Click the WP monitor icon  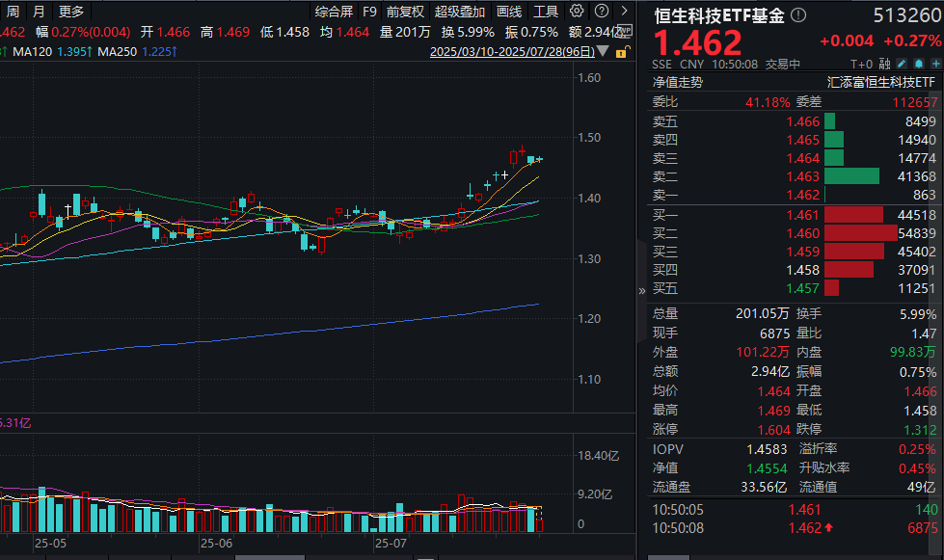(x=626, y=30)
